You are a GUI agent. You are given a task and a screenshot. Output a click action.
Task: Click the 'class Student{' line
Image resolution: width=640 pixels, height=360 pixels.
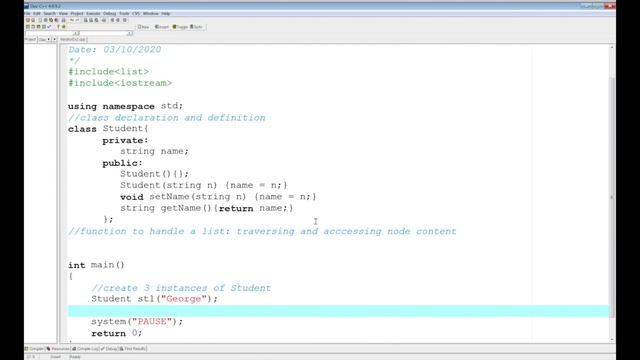point(108,129)
